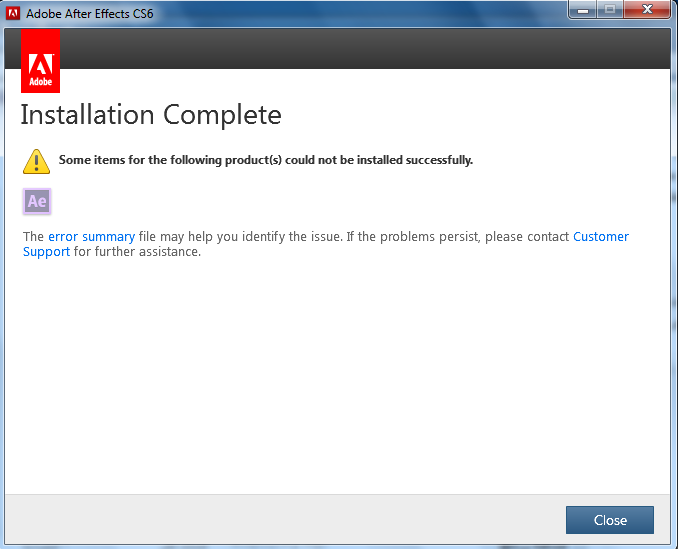This screenshot has height=549, width=678.
Task: Close the installer using the X button
Action: 647,10
